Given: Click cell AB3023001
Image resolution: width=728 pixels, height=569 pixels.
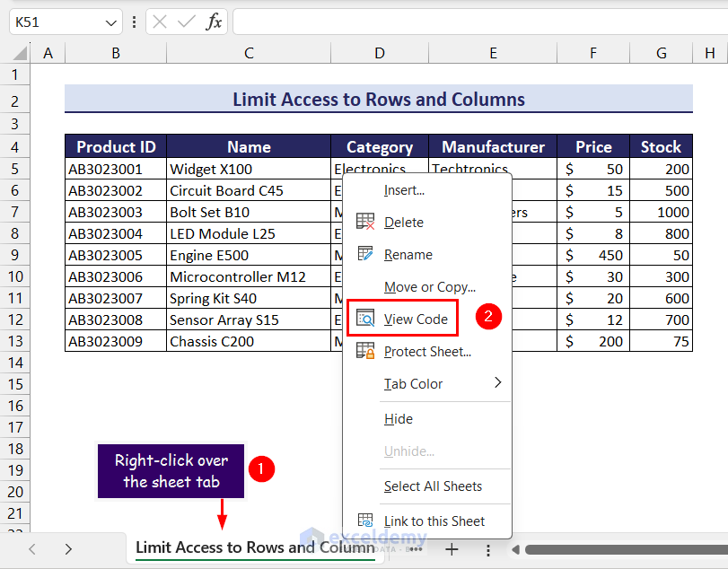Looking at the screenshot, I should click(x=116, y=169).
